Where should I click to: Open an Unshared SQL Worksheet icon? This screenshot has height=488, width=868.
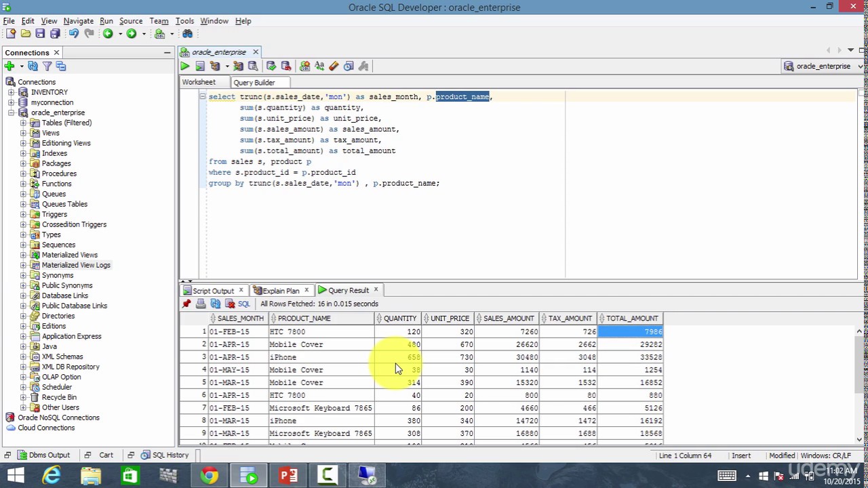(304, 66)
